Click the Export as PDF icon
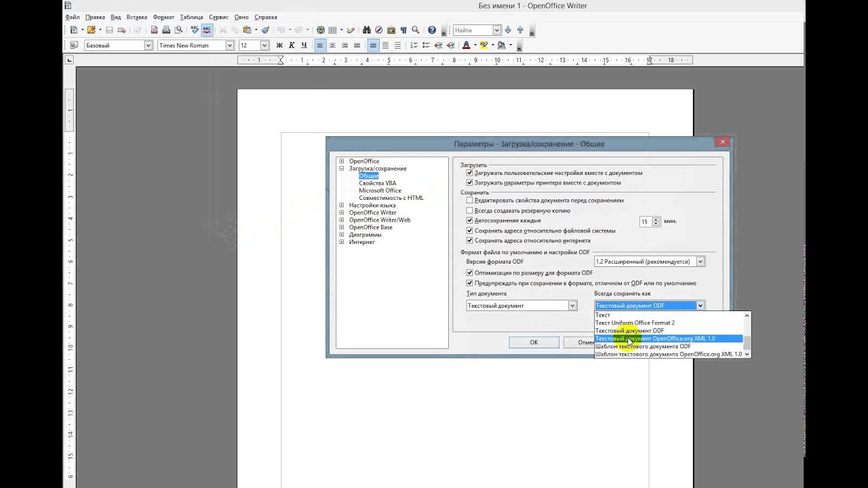 click(x=154, y=30)
